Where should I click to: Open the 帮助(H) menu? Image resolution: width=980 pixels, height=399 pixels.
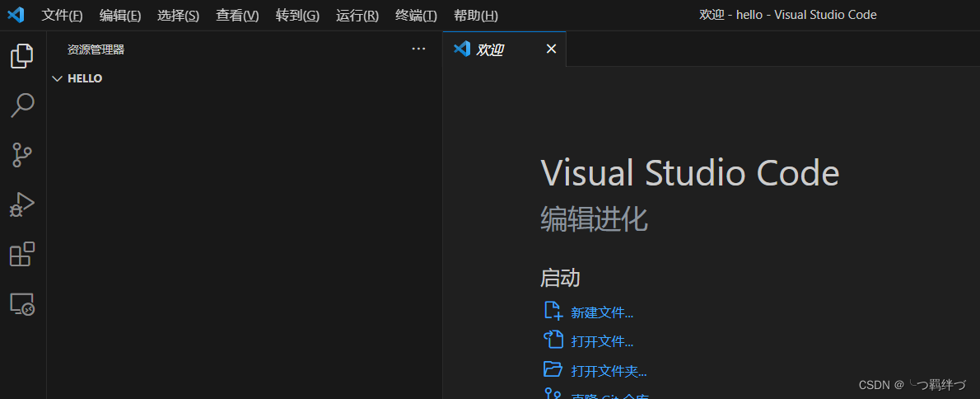476,15
